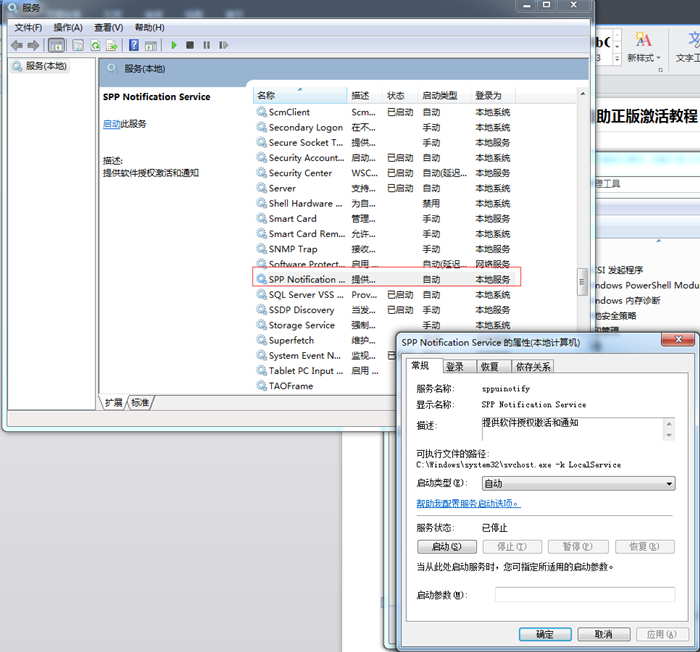This screenshot has height=652, width=700.
Task: Switch to the 依存关系 tab
Action: click(x=532, y=367)
